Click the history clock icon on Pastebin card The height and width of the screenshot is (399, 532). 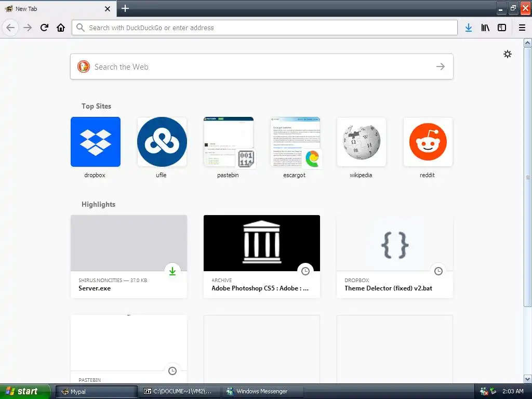coord(172,371)
